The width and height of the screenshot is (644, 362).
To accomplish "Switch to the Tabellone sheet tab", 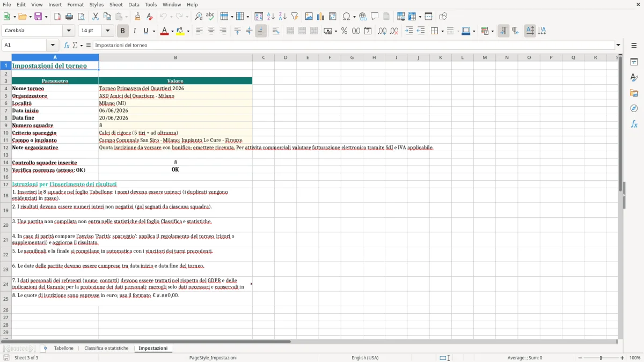I will click(64, 349).
